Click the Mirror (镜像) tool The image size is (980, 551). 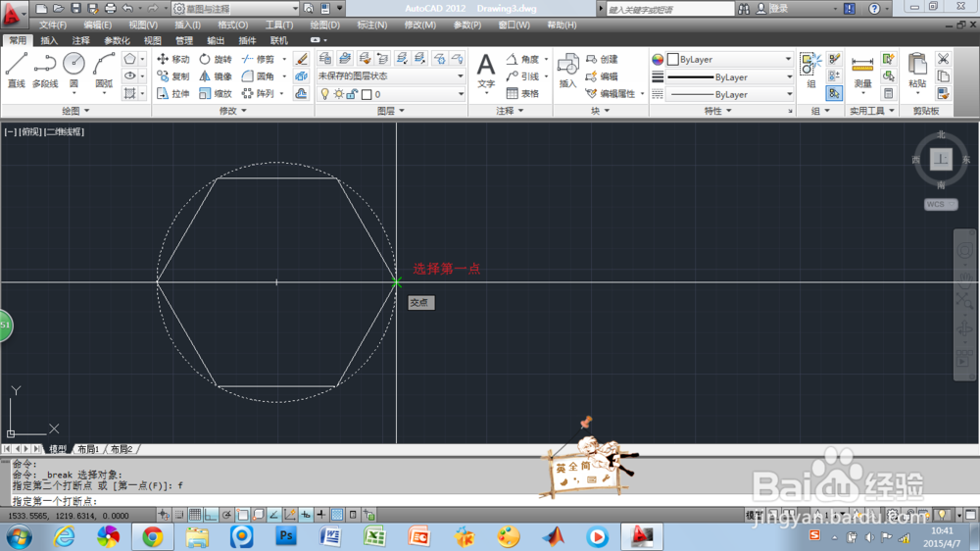tap(216, 76)
